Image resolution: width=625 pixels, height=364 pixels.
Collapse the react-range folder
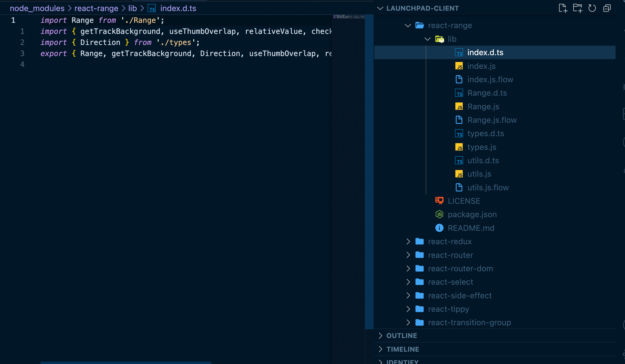408,26
